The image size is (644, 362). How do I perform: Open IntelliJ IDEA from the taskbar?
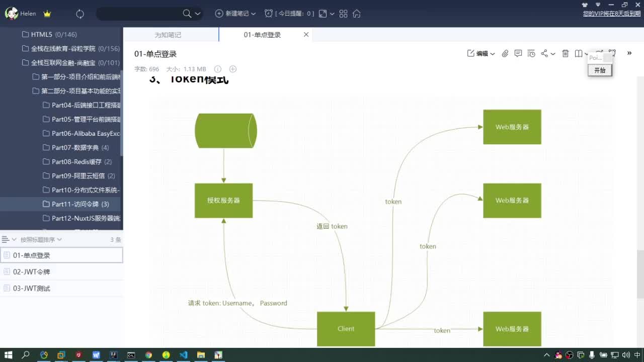[x=114, y=355]
